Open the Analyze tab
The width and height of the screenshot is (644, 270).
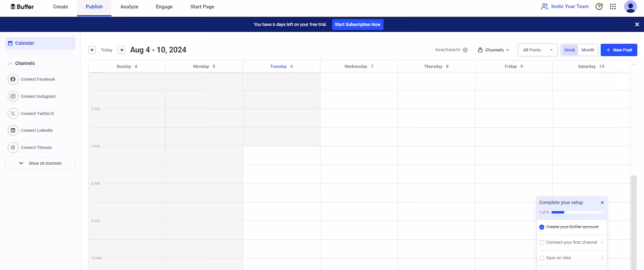pos(129,7)
